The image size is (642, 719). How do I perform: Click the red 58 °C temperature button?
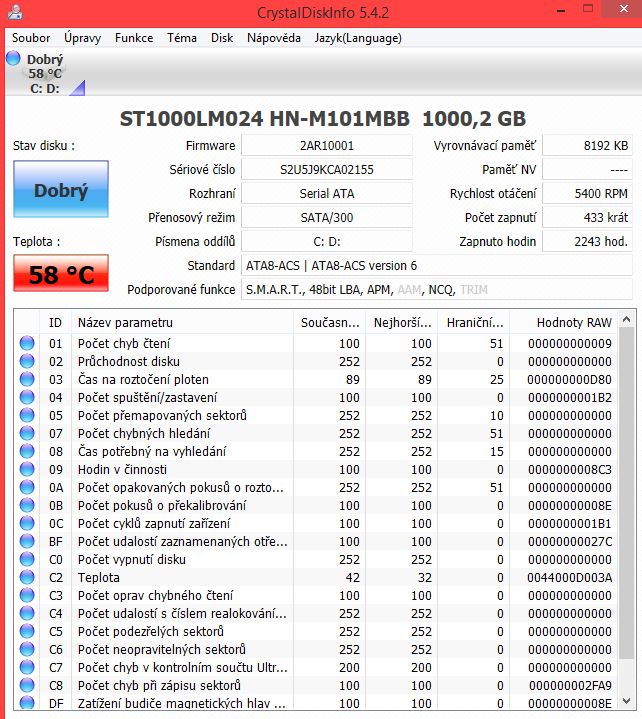(61, 273)
